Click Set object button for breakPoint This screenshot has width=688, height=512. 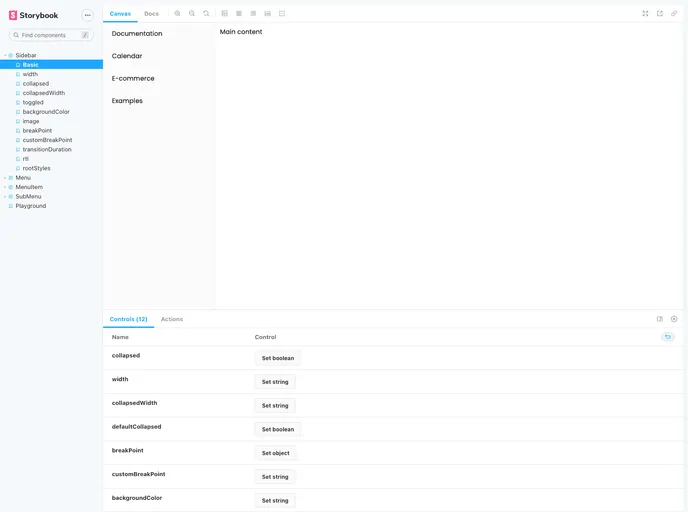click(x=275, y=453)
